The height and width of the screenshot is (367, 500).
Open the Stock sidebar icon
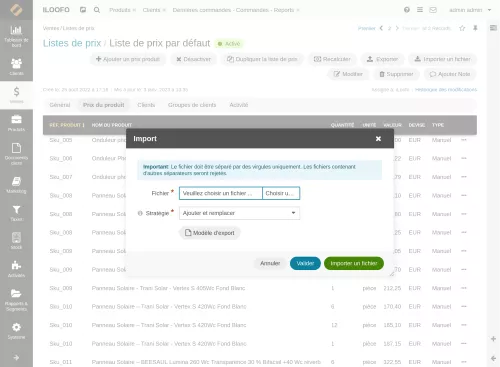[16, 241]
